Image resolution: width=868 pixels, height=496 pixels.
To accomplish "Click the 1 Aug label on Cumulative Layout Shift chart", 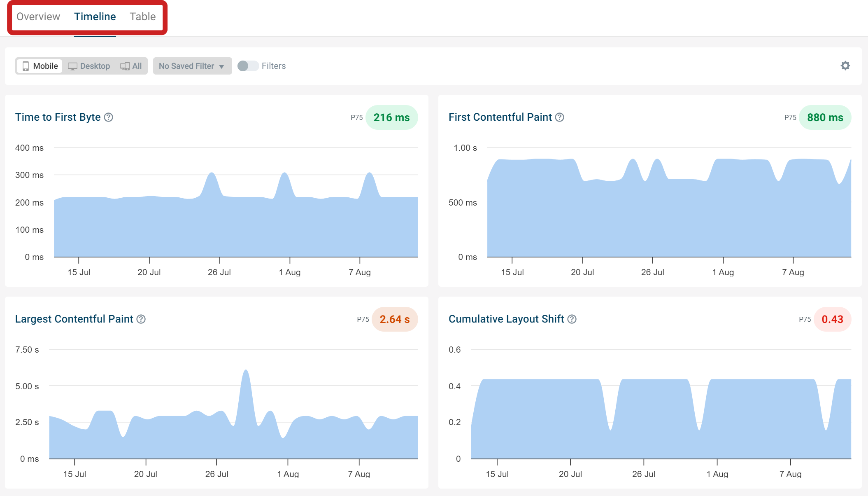I will point(717,474).
